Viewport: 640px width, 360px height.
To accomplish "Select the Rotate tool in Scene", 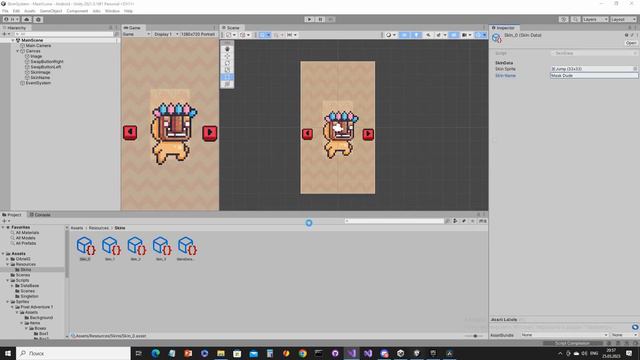I will (227, 63).
